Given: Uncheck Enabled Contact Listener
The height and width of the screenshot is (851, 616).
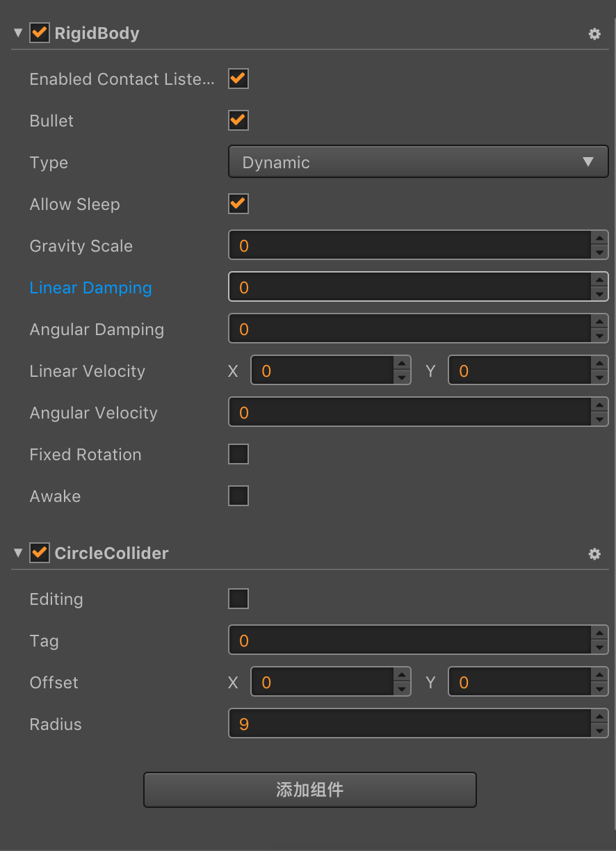Looking at the screenshot, I should point(238,79).
